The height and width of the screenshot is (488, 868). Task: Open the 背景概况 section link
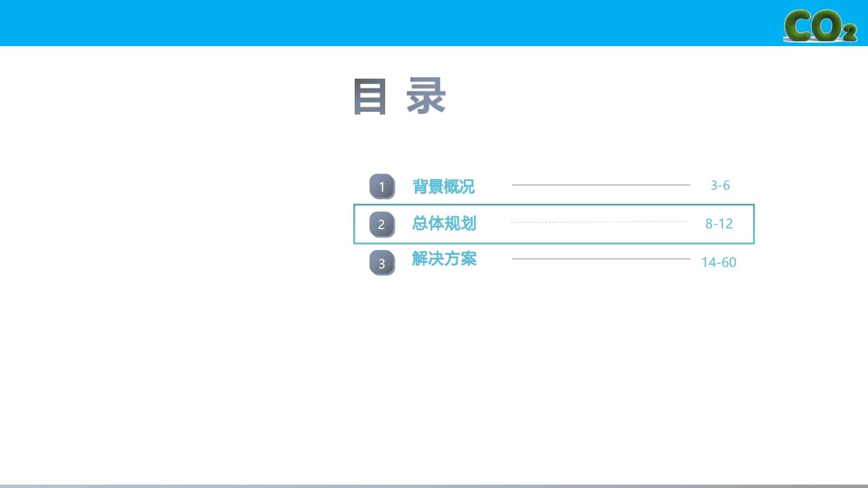[x=443, y=186]
